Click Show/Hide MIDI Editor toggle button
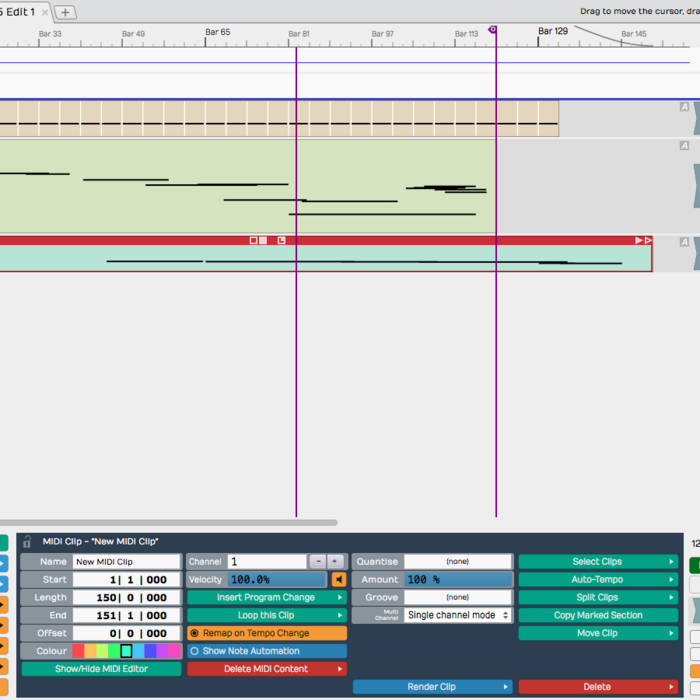This screenshot has height=700, width=700. coord(101,669)
